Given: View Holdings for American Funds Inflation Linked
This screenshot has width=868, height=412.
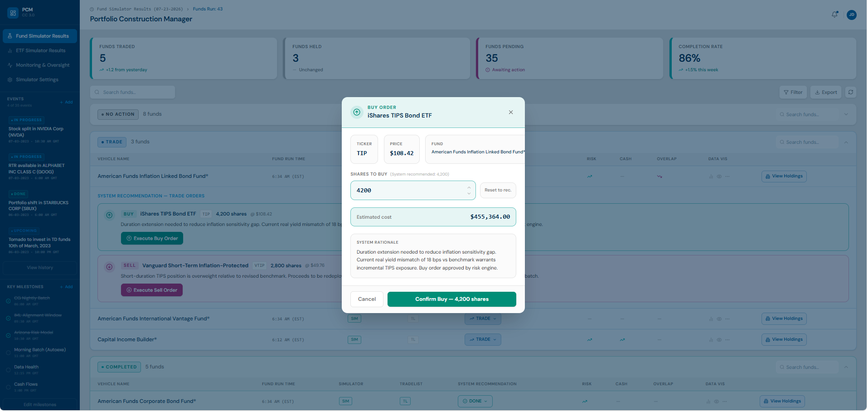Looking at the screenshot, I should (784, 177).
